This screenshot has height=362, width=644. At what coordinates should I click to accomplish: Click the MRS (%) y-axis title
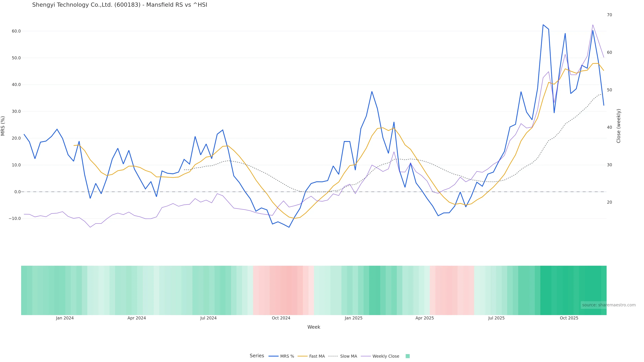[3, 126]
